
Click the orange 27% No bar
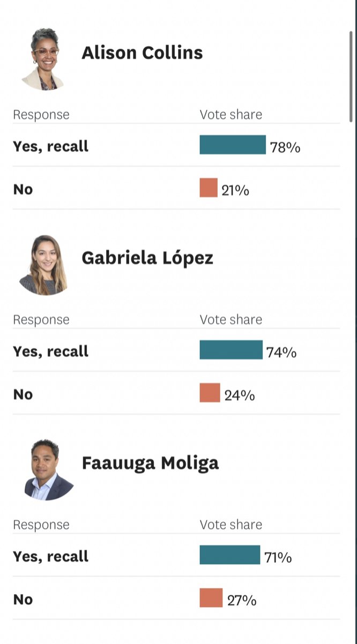click(211, 598)
